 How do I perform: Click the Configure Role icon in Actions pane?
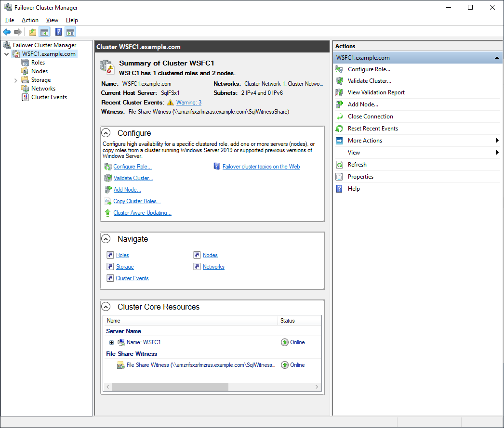point(339,69)
